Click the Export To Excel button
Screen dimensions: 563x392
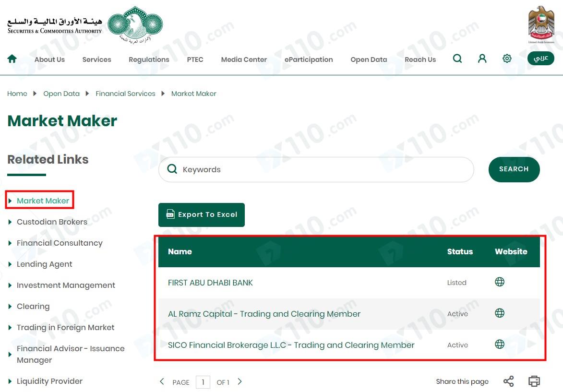[x=202, y=214]
